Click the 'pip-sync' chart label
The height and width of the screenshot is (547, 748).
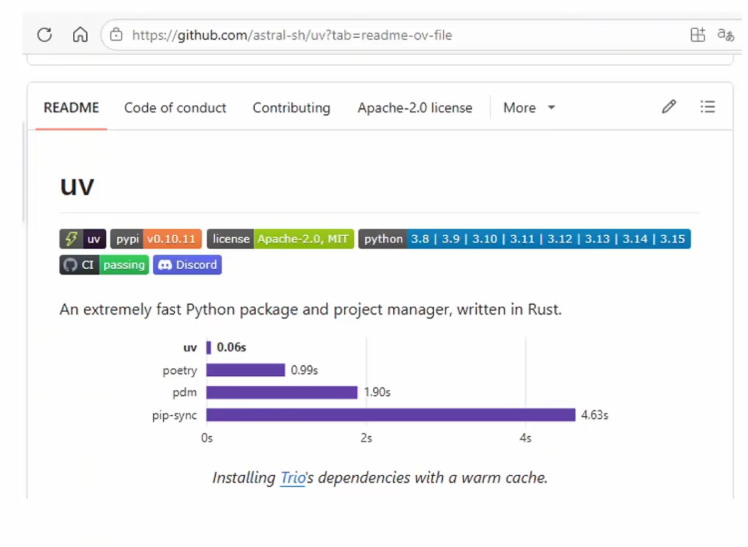(x=174, y=415)
